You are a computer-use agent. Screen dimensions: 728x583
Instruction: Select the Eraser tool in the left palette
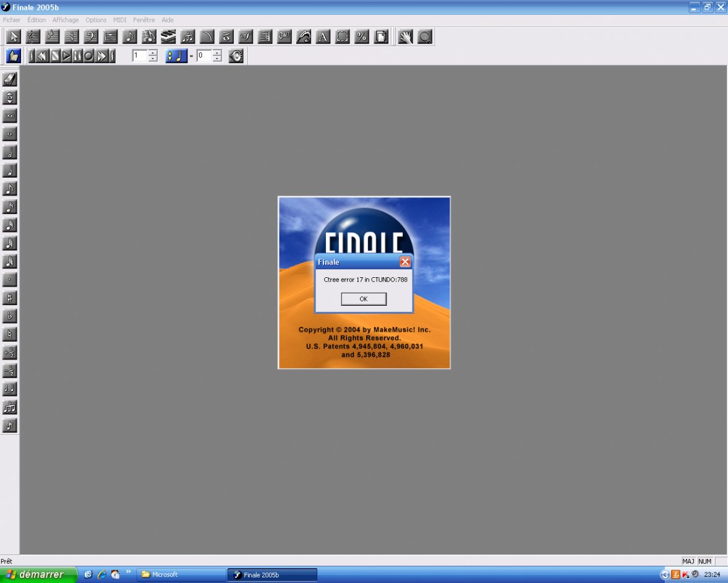(10, 79)
